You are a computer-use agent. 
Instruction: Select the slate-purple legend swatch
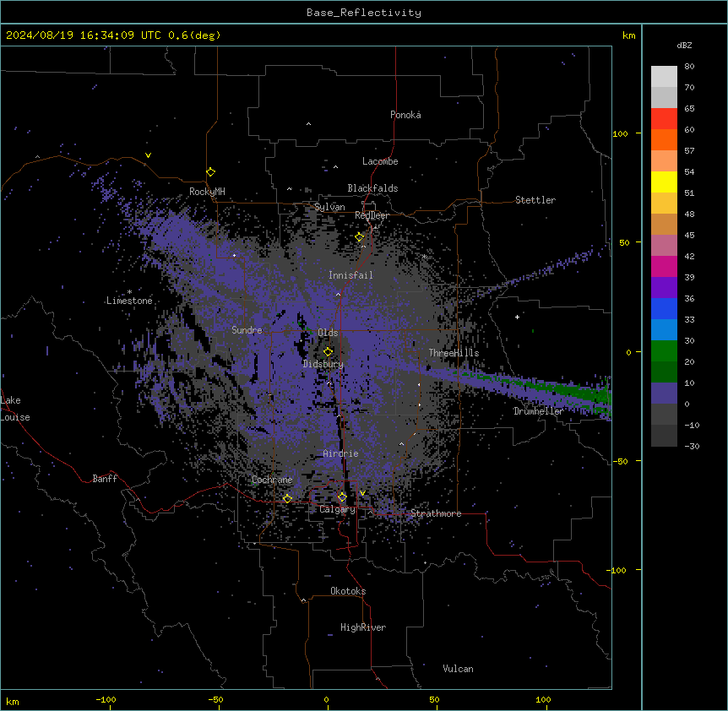(x=664, y=393)
